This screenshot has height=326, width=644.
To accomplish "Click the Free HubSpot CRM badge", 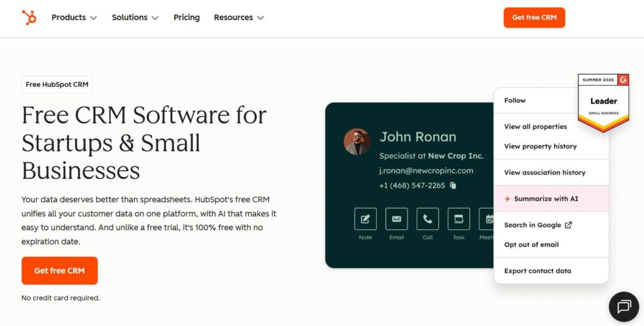I will (x=57, y=84).
